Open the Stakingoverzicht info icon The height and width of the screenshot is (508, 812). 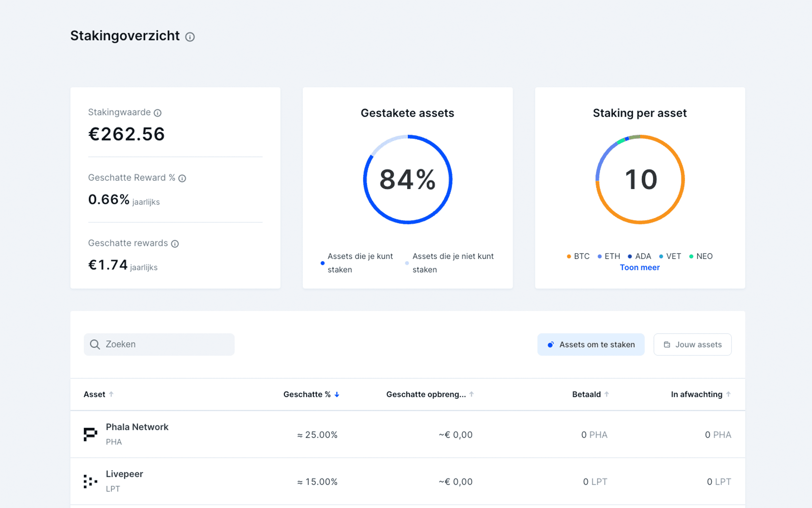tap(190, 37)
